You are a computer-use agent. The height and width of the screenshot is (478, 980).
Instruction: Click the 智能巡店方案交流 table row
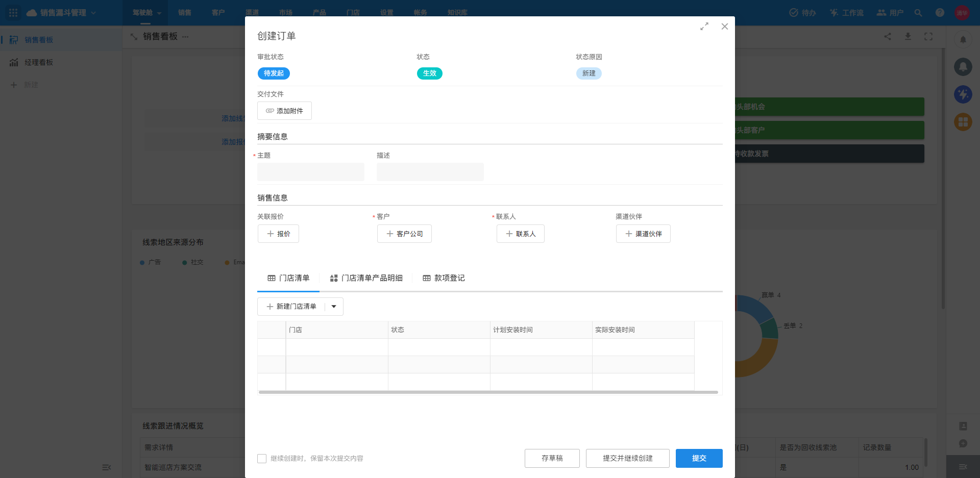click(x=192, y=467)
